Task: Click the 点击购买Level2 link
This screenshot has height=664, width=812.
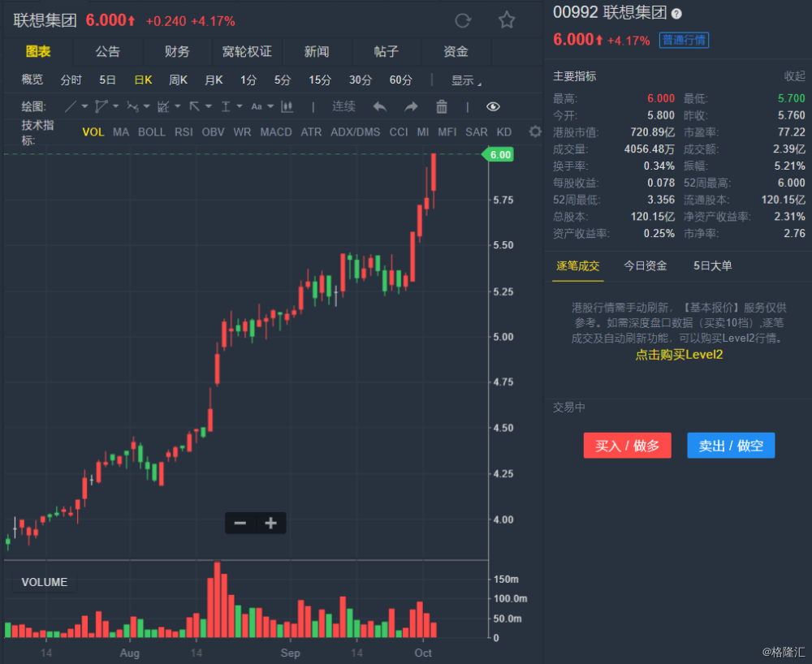Action: click(679, 355)
